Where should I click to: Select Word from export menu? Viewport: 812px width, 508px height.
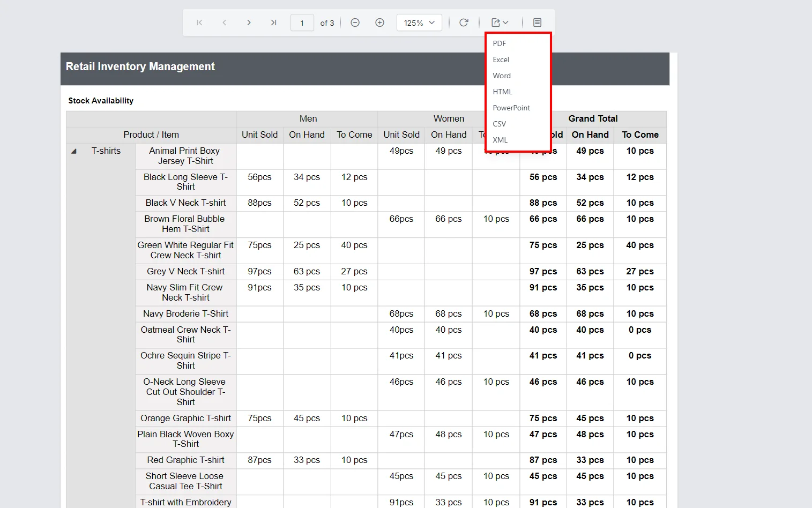pos(501,76)
